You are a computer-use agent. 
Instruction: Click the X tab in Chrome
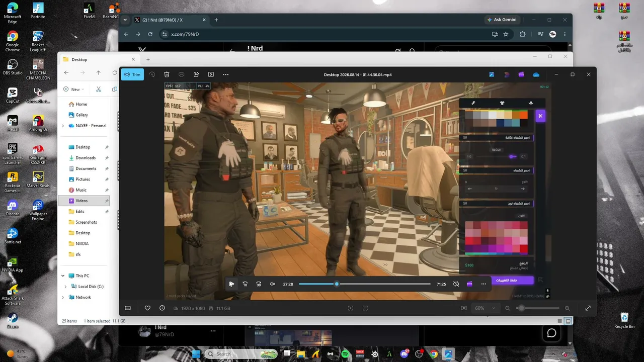[x=170, y=20]
